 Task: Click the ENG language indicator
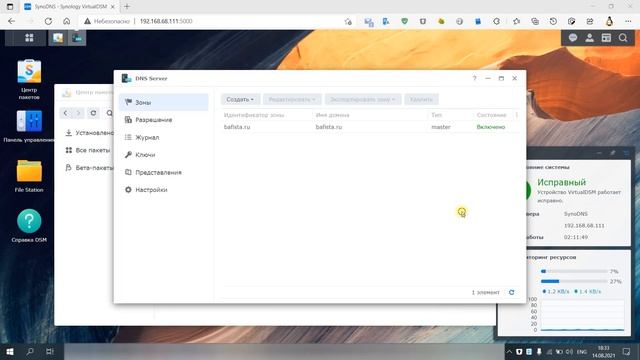pyautogui.click(x=582, y=351)
